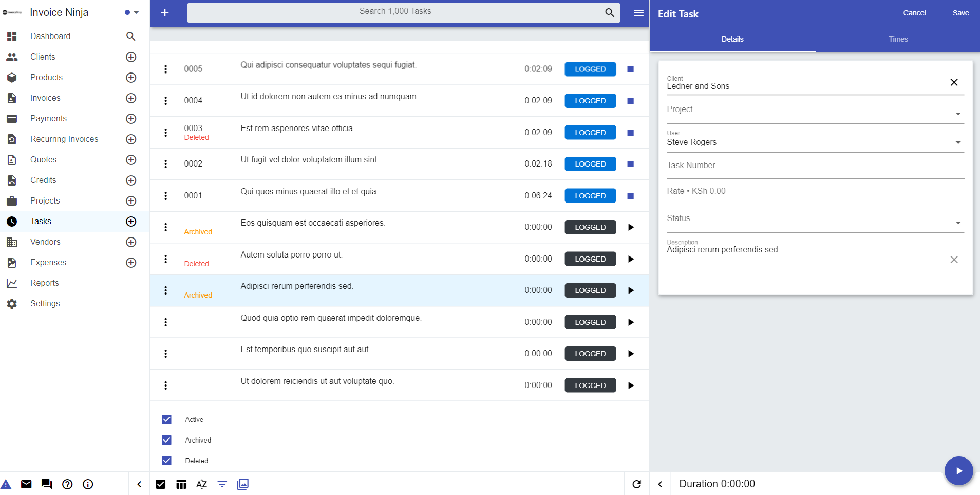Open the hamburger menu in header
Image resolution: width=980 pixels, height=495 pixels.
[x=638, y=13]
